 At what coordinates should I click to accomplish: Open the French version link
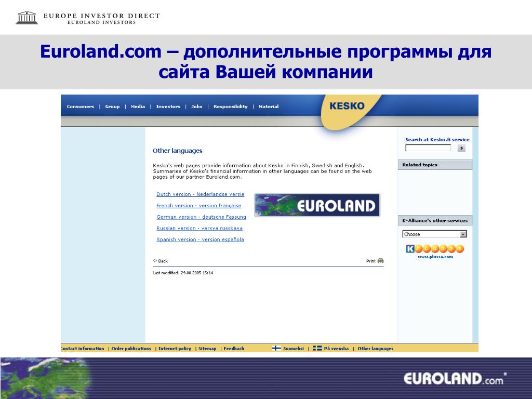(199, 206)
